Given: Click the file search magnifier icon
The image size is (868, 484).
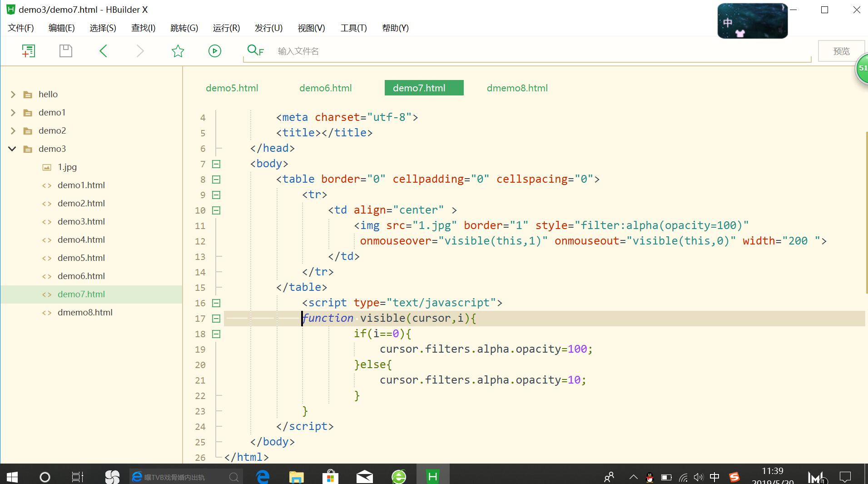Looking at the screenshot, I should (x=255, y=50).
